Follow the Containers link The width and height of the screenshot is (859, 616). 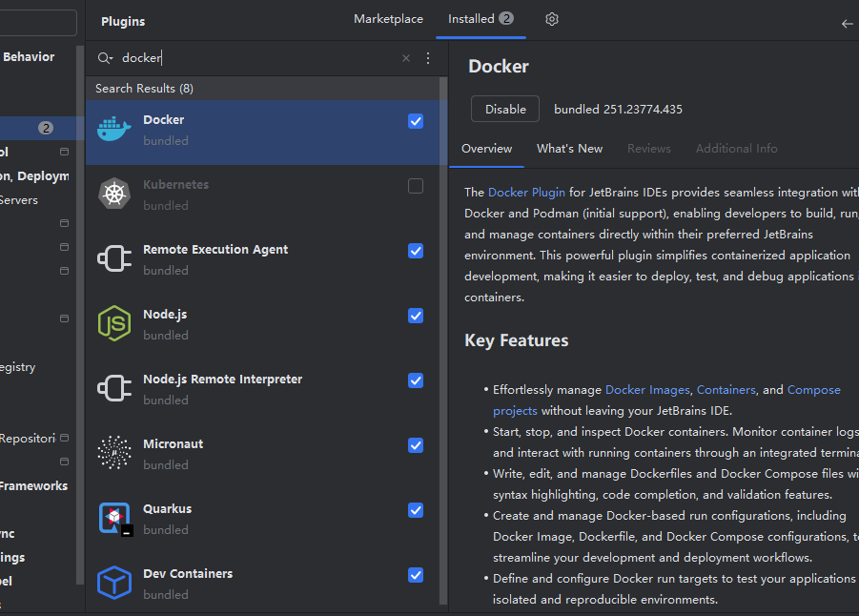tap(726, 390)
